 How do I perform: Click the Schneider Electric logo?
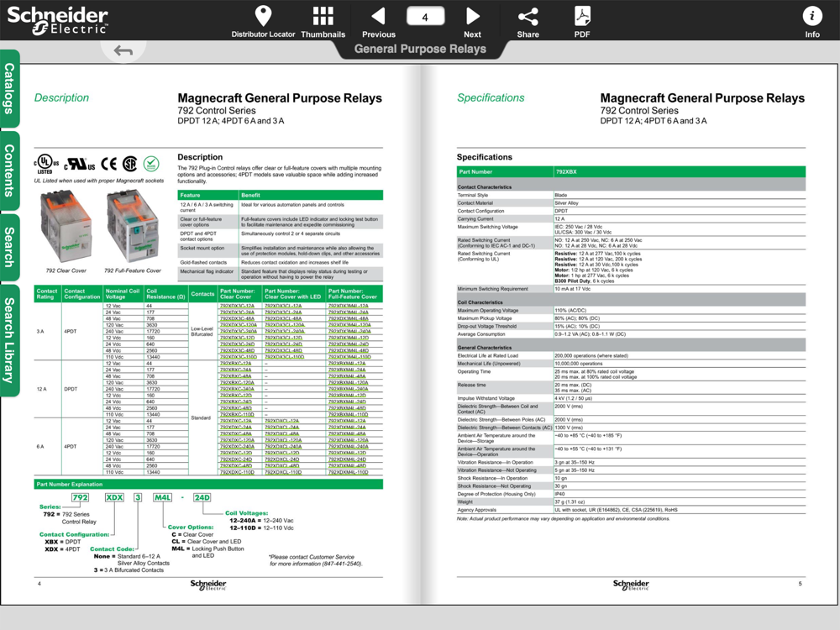(x=57, y=20)
